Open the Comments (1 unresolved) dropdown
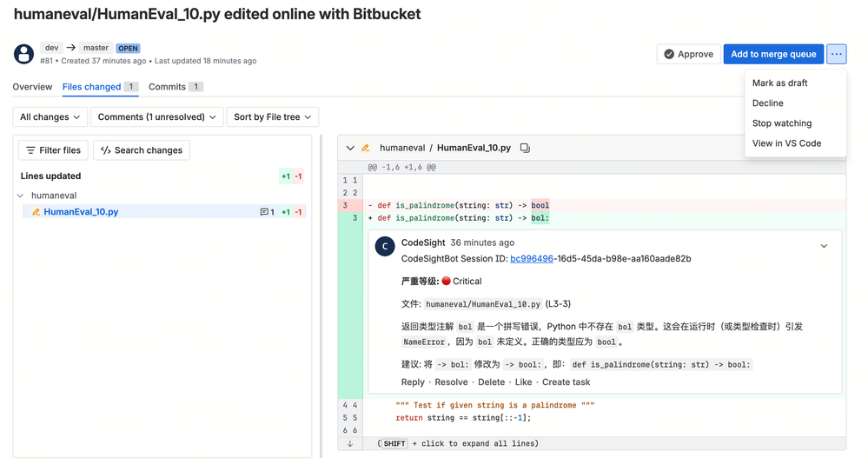 click(x=156, y=116)
